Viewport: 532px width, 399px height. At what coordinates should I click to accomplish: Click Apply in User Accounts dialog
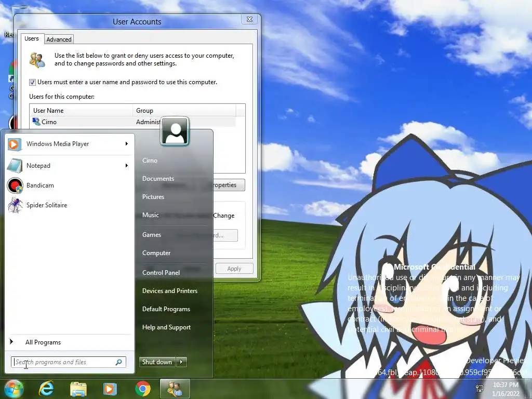click(234, 269)
